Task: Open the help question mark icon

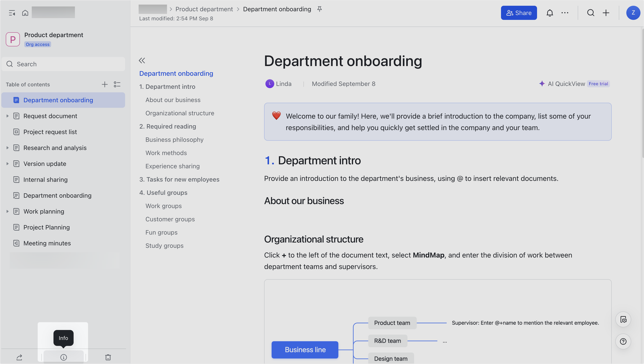Action: coord(623,341)
